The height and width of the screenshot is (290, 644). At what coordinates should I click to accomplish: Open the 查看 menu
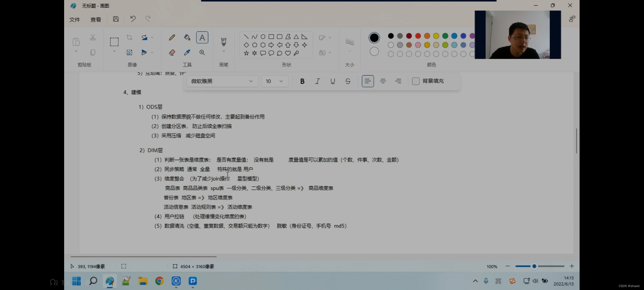click(x=96, y=20)
